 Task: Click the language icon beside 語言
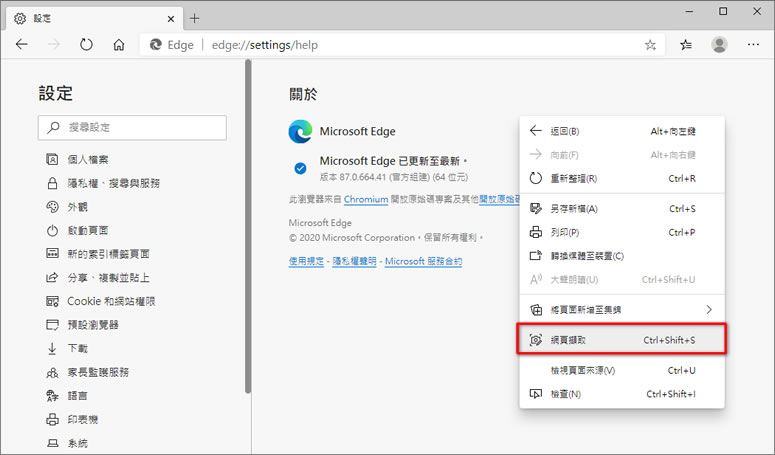click(x=52, y=396)
